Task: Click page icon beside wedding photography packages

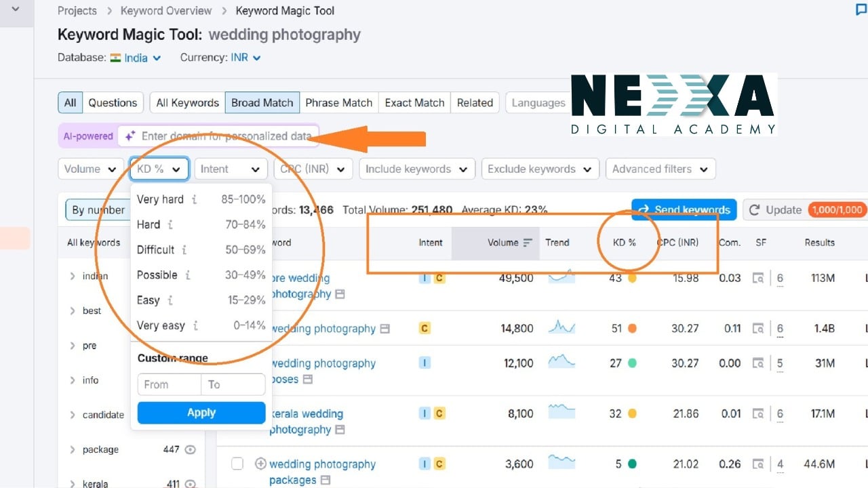Action: click(x=325, y=481)
